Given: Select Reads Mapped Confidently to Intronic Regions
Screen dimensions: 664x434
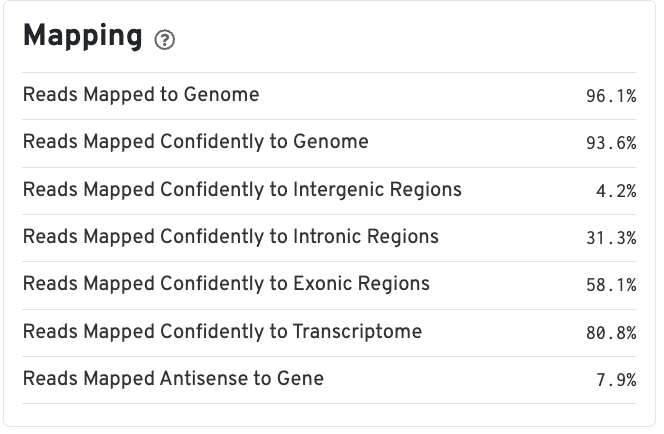Looking at the screenshot, I should click(231, 236).
